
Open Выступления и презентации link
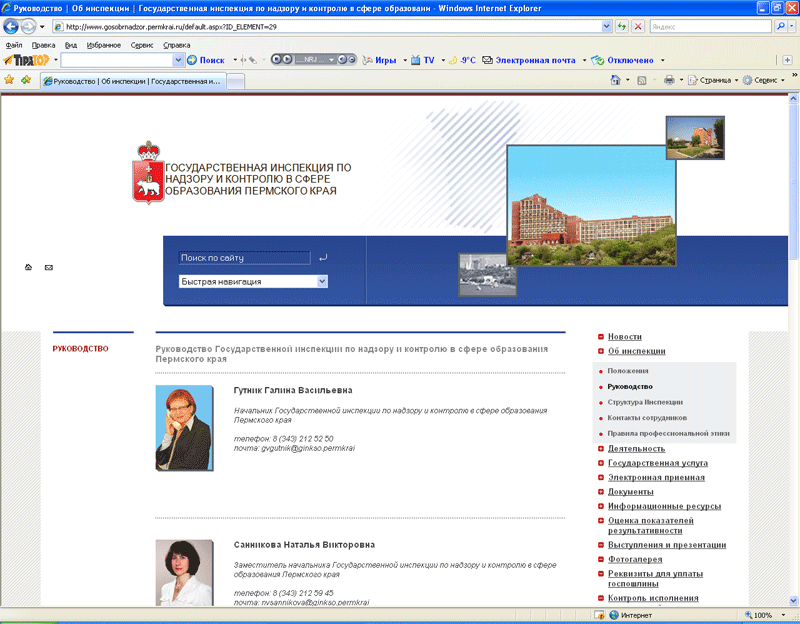click(x=667, y=545)
